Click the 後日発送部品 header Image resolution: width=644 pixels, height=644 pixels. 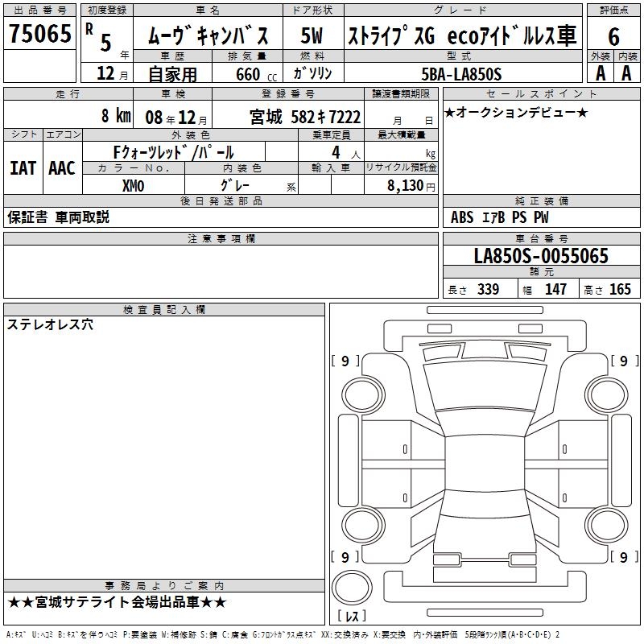pos(221,200)
